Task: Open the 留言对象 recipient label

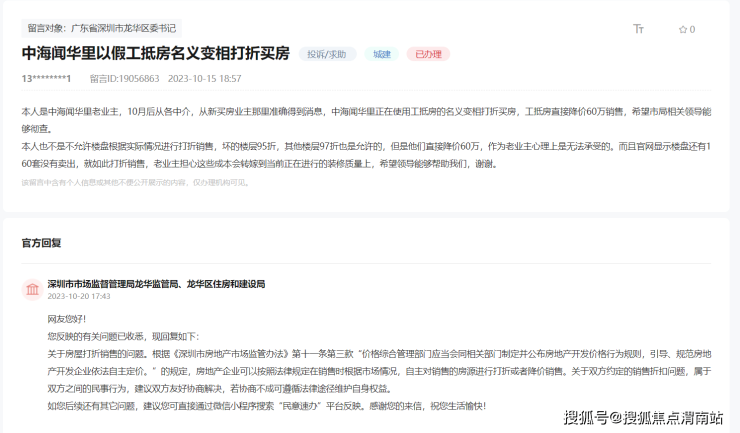Action: coord(101,29)
